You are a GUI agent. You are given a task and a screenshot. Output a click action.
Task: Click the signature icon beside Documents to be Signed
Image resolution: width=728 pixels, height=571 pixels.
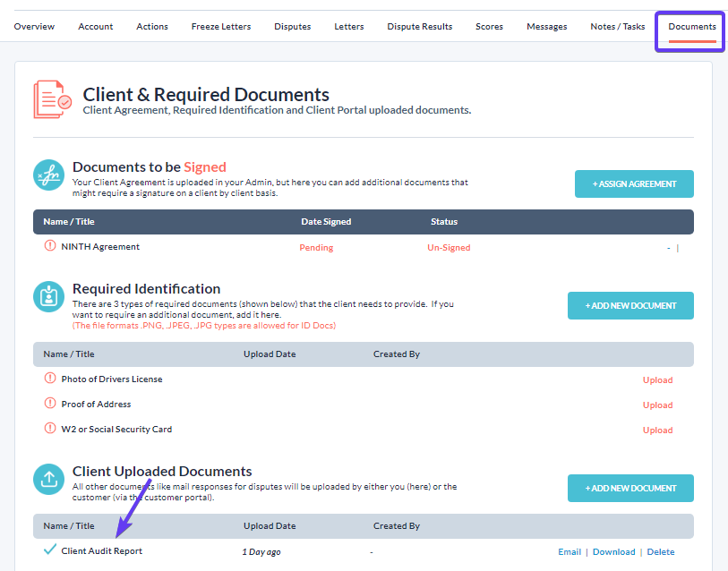point(48,175)
